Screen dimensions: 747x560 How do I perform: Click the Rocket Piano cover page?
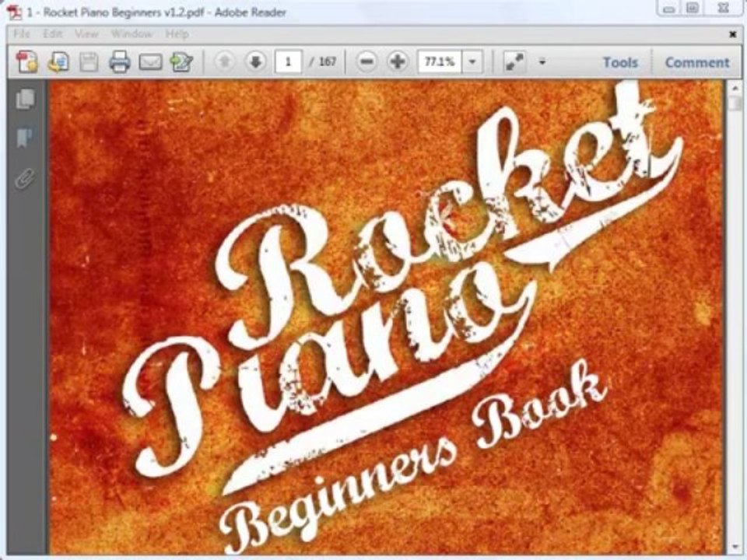tap(386, 317)
